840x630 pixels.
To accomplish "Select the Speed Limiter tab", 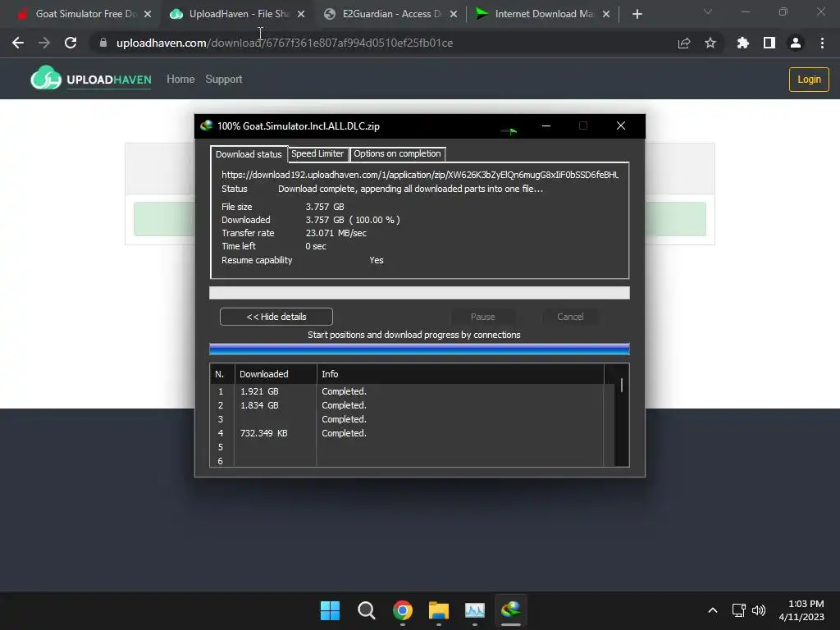I will click(317, 153).
